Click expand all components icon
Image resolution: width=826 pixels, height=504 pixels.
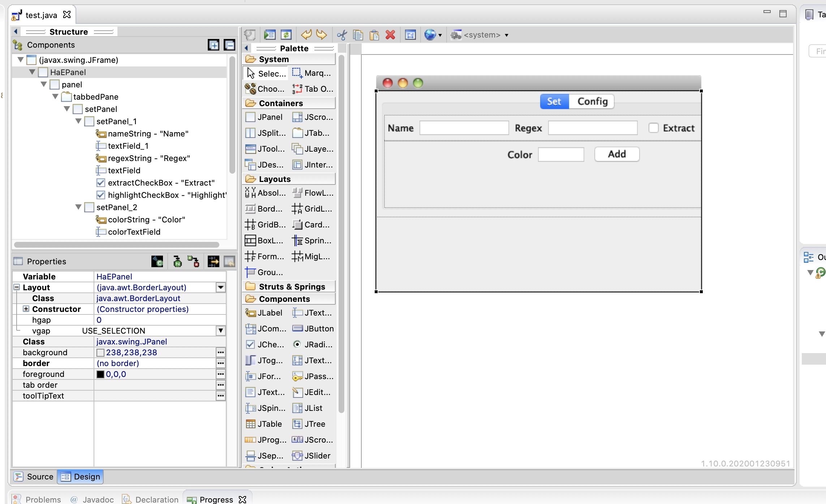214,45
